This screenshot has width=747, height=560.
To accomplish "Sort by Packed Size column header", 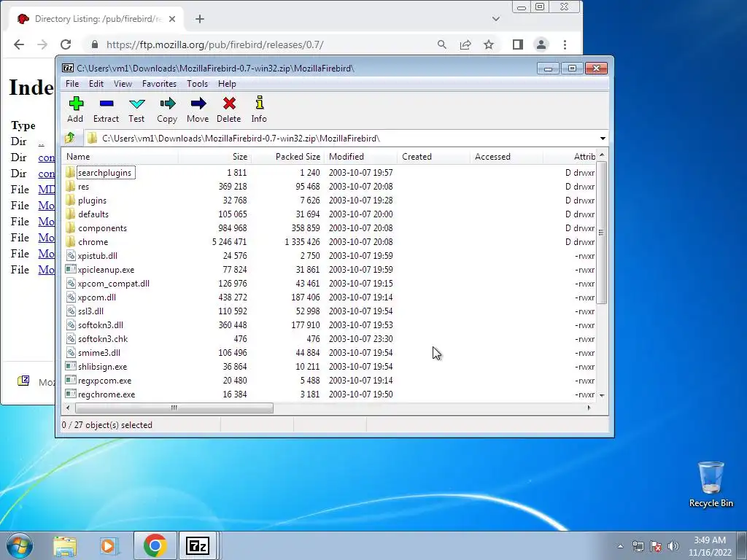I will [x=287, y=157].
